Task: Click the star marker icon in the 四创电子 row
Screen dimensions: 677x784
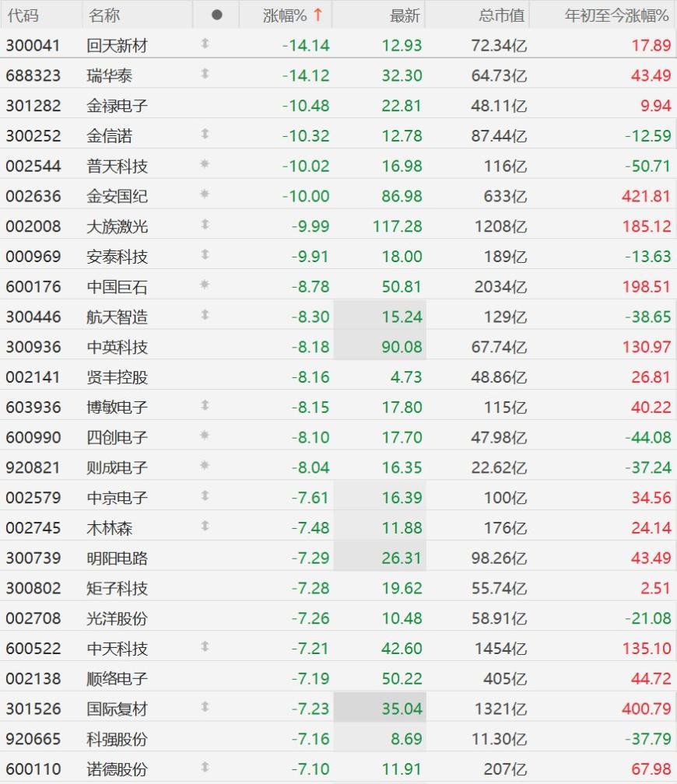Action: [x=204, y=435]
